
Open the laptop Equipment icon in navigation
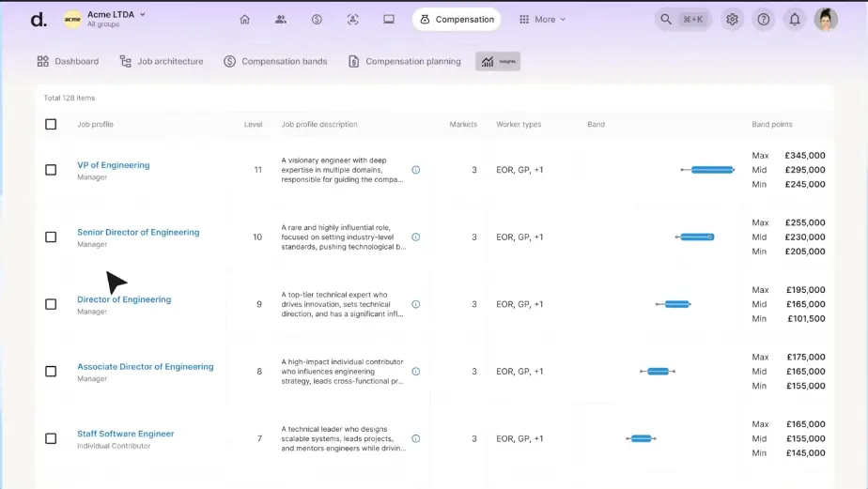(389, 20)
